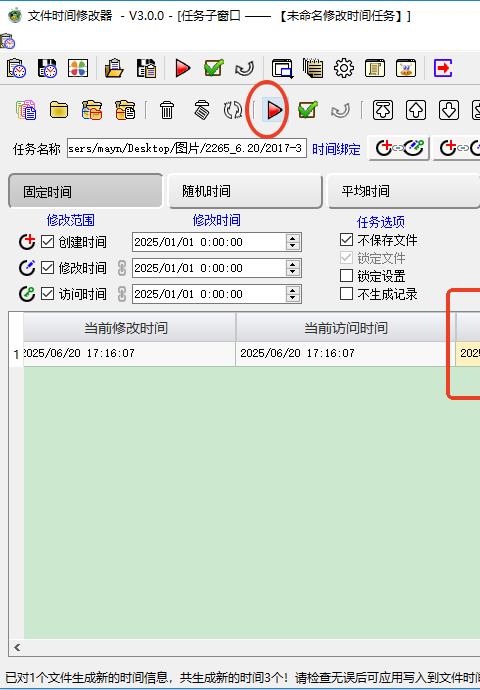Click the 当前访问时间 column header
The height and width of the screenshot is (690, 480).
point(346,327)
